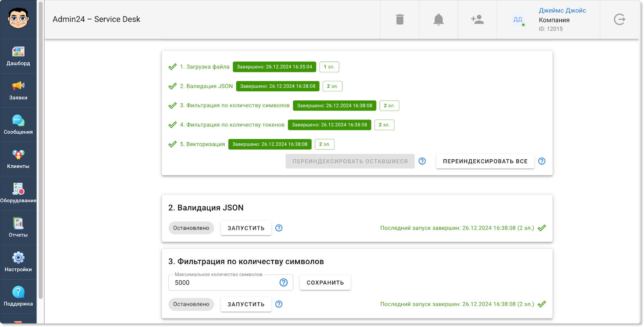This screenshot has width=644, height=327.
Task: Start the Валидация JSON step
Action: click(246, 228)
